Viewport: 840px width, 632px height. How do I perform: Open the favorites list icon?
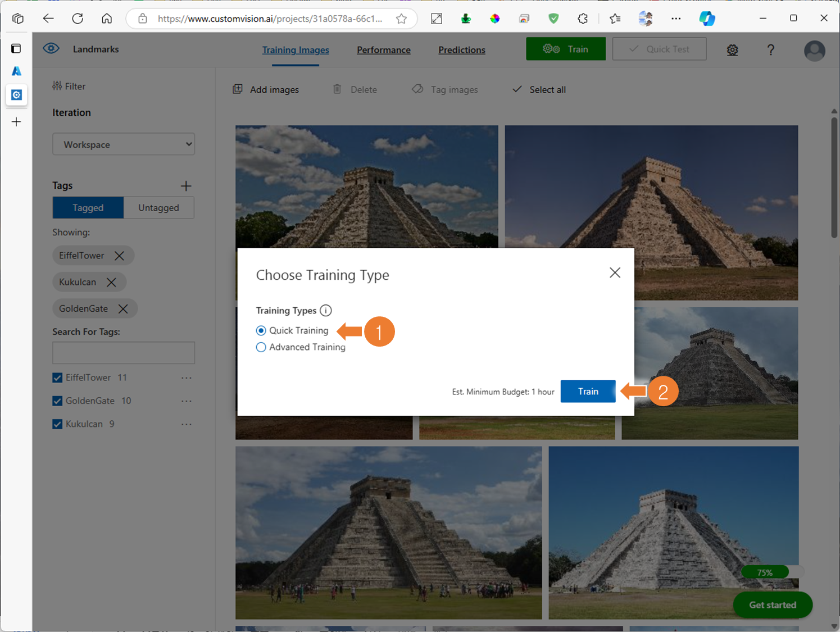(615, 19)
